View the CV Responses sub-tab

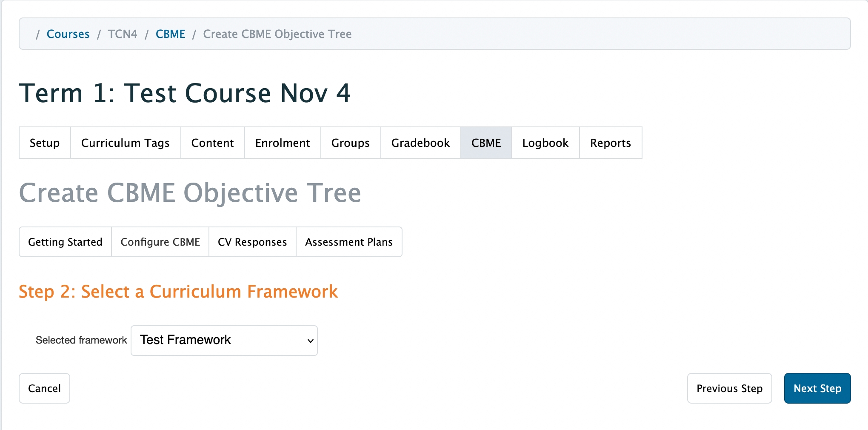click(x=252, y=242)
